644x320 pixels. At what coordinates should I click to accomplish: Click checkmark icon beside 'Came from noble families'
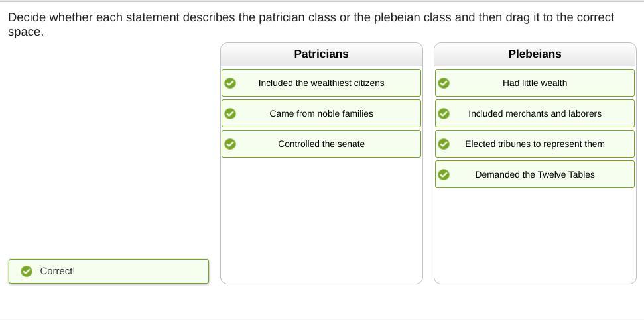point(230,114)
